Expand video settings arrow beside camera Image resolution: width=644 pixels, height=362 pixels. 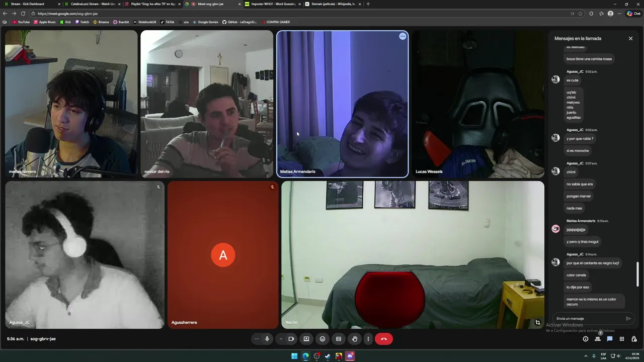point(281,339)
